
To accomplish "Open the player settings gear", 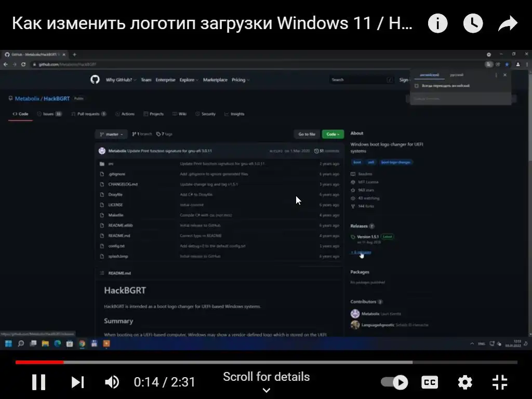I will [x=465, y=382].
